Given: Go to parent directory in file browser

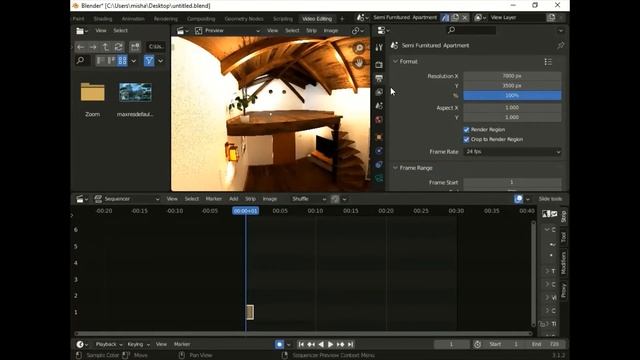Looking at the screenshot, I should tap(106, 47).
